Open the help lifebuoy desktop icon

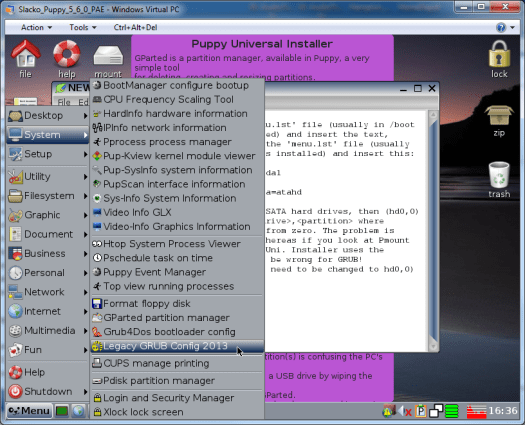click(67, 59)
